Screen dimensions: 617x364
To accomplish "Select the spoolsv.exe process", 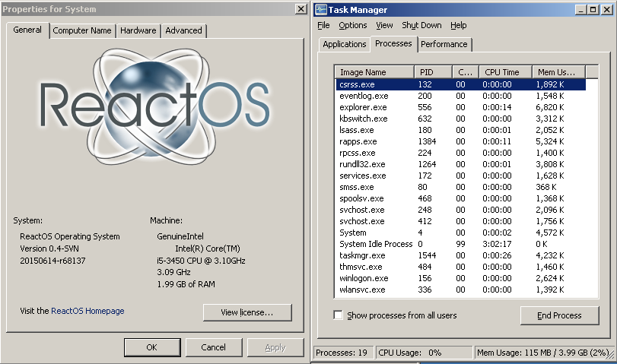I will (x=461, y=198).
